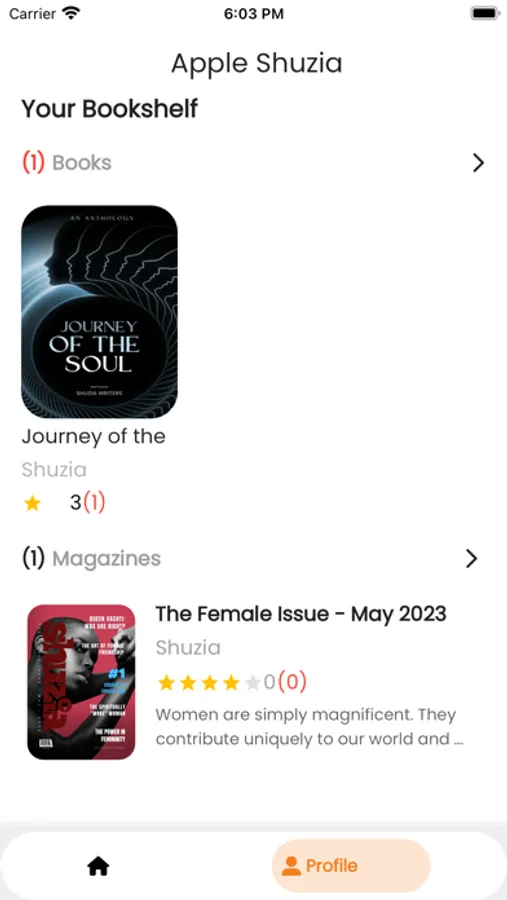The height and width of the screenshot is (900, 507).
Task: Open the Journey of the book title
Action: 94,436
